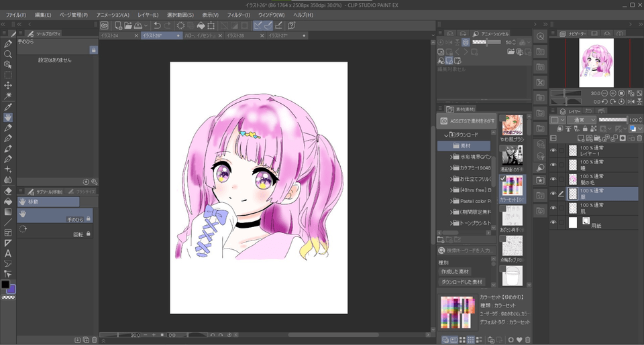Expand the 水彩境界Gペン folder

coord(451,157)
